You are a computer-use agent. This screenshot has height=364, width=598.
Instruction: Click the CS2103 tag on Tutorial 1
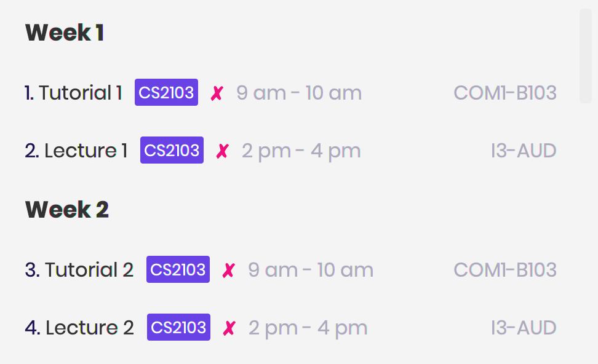point(166,92)
